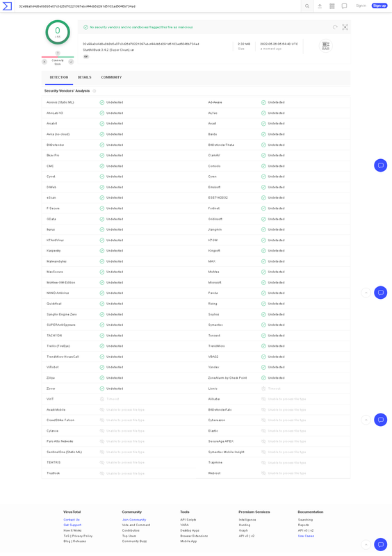Open Mobile App footer link

[x=188, y=541]
